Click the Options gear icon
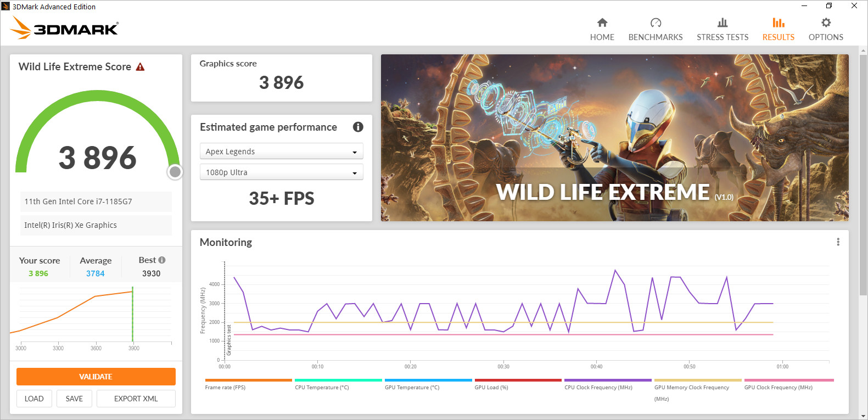 pos(826,23)
